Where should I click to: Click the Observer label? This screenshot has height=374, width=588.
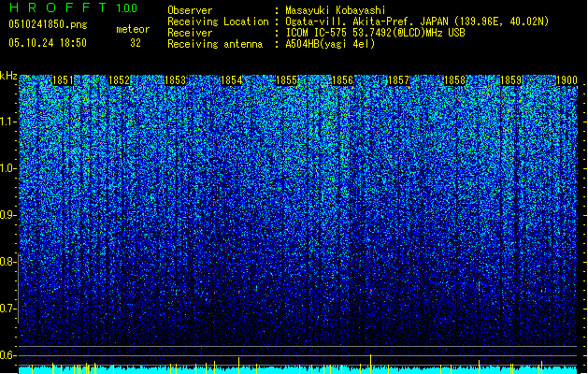(x=190, y=10)
